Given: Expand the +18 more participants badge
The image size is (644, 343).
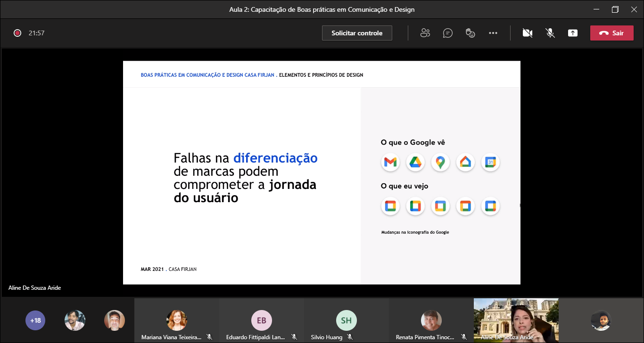Looking at the screenshot, I should (x=35, y=320).
